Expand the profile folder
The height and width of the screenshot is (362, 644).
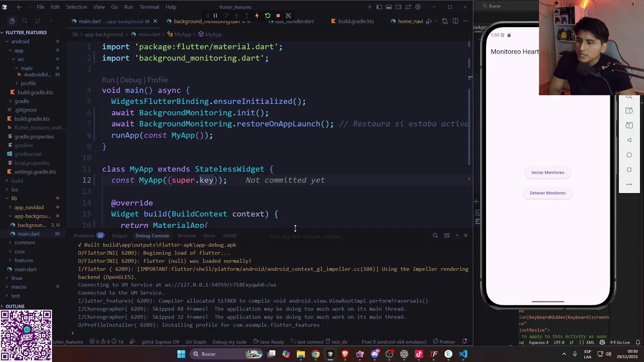(x=28, y=83)
